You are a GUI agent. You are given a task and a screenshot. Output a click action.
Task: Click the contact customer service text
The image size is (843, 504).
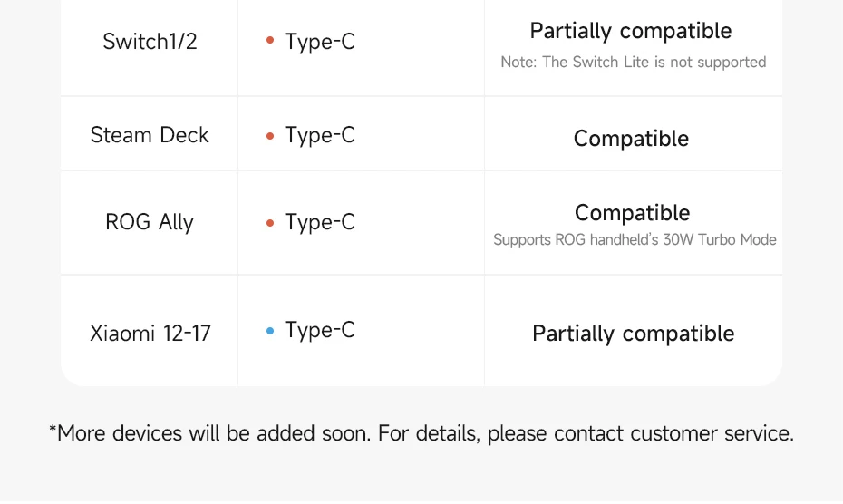pos(673,433)
